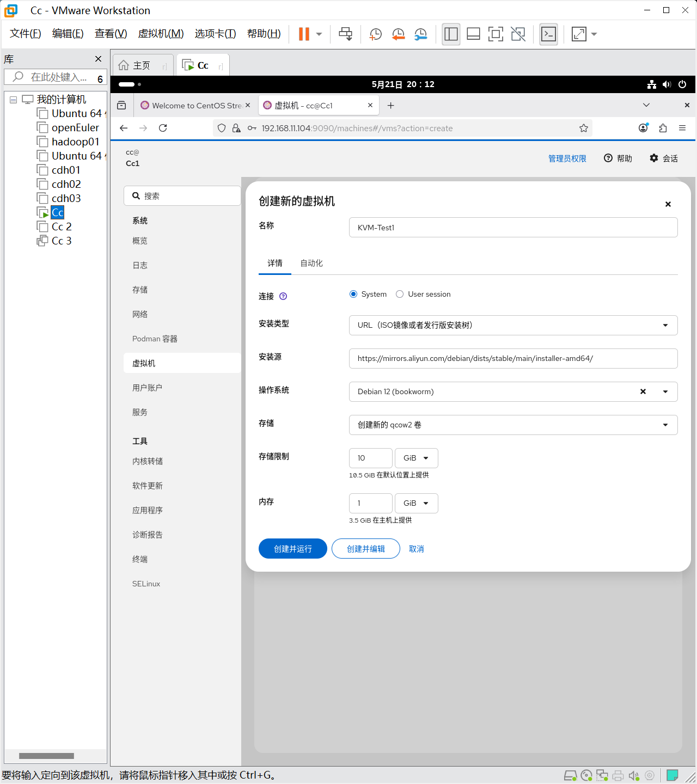Click the full screen mode icon

pyautogui.click(x=496, y=34)
